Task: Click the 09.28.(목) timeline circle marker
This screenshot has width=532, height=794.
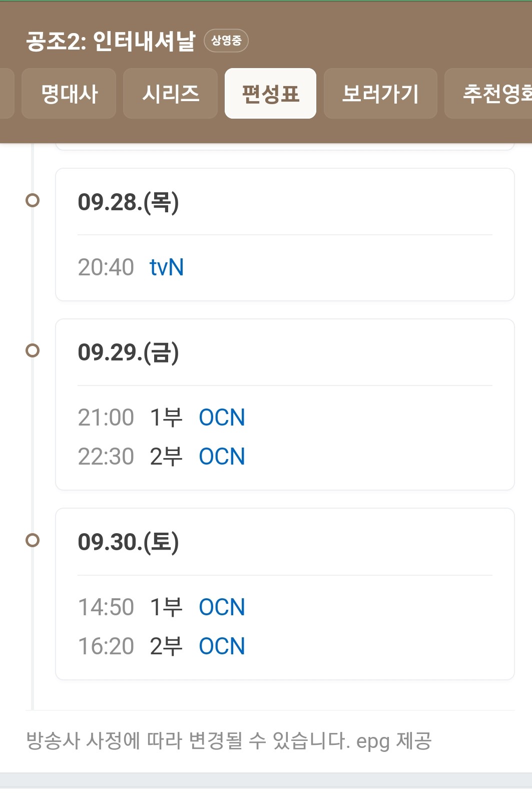Action: point(33,200)
